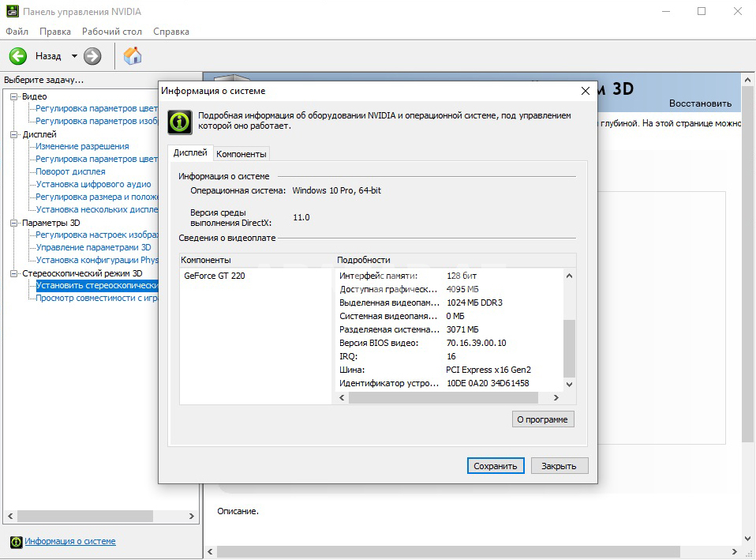
Task: Close the Информация о системе dialog
Action: 586,91
